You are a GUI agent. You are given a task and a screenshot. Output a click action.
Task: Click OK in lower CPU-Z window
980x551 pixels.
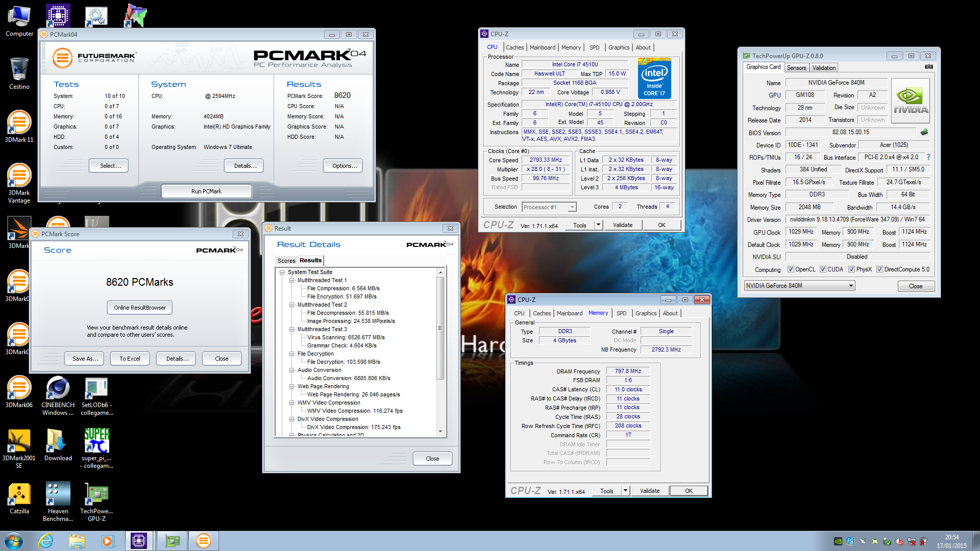689,491
